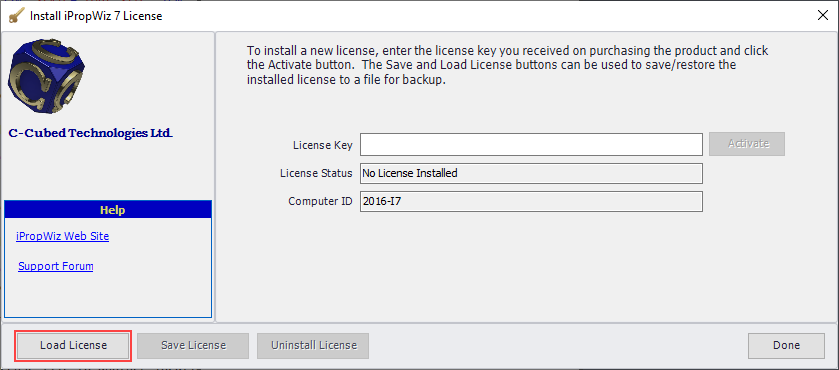This screenshot has height=370, width=839.
Task: Click the C-Cubed Technologies Ltd. company name
Action: 90,133
